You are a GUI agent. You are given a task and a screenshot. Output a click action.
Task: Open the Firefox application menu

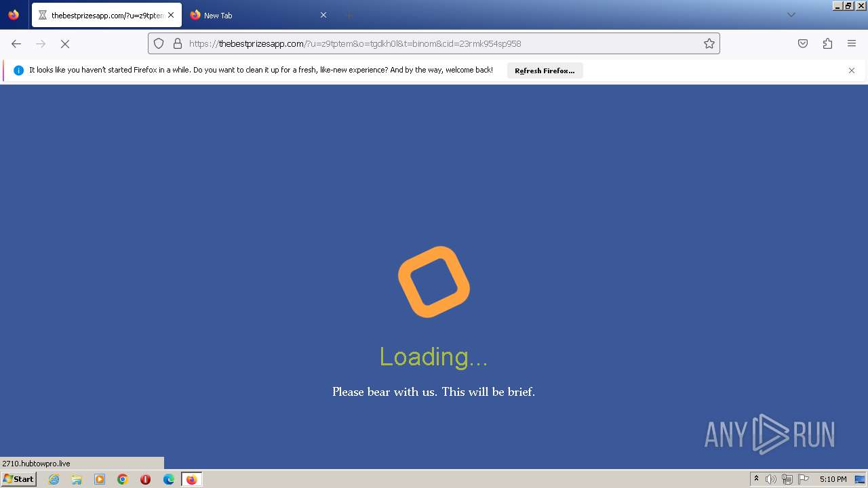click(x=852, y=43)
